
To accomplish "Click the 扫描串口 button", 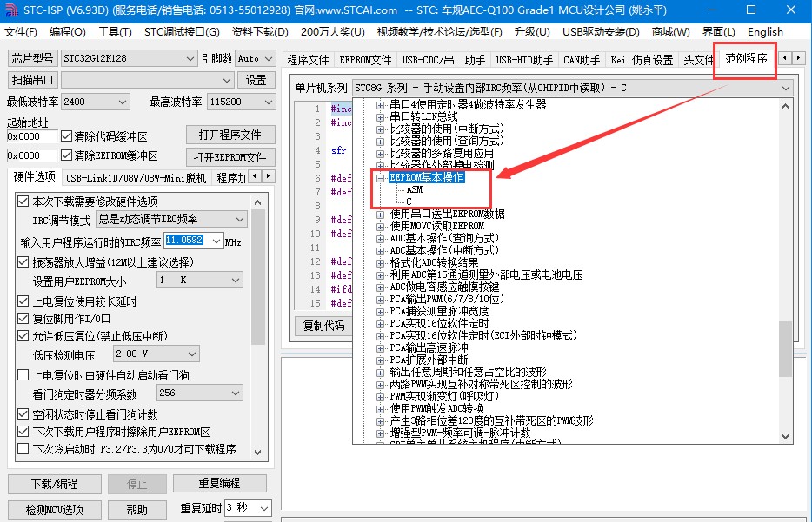I will [x=33, y=80].
